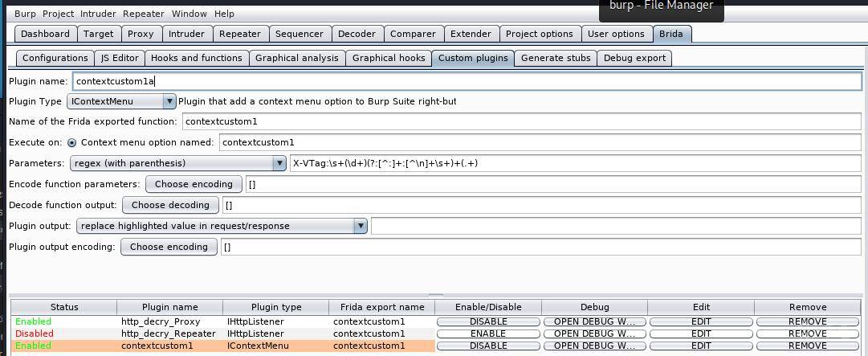Remove the http_decry_Proxy plugin
868x356 pixels.
[808, 321]
